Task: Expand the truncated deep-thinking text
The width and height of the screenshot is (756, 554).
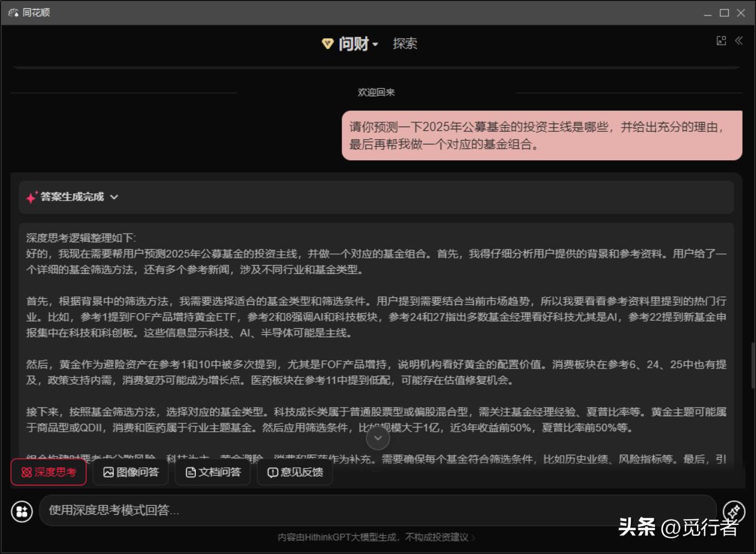Action: coord(378,438)
